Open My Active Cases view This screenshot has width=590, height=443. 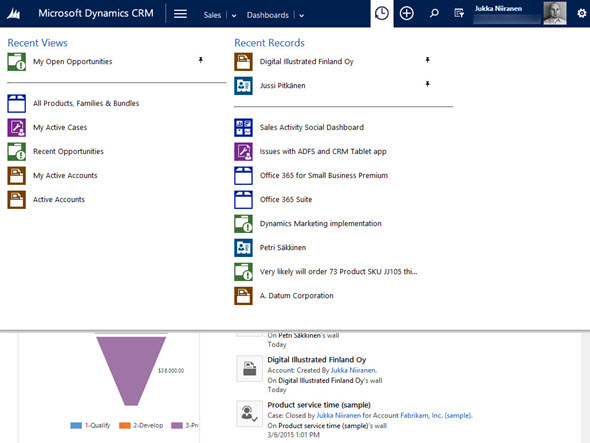pos(60,128)
